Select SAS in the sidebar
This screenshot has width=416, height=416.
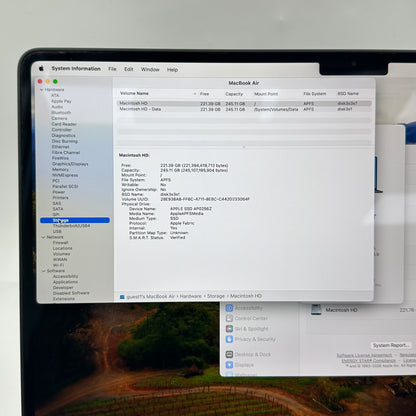(57, 203)
